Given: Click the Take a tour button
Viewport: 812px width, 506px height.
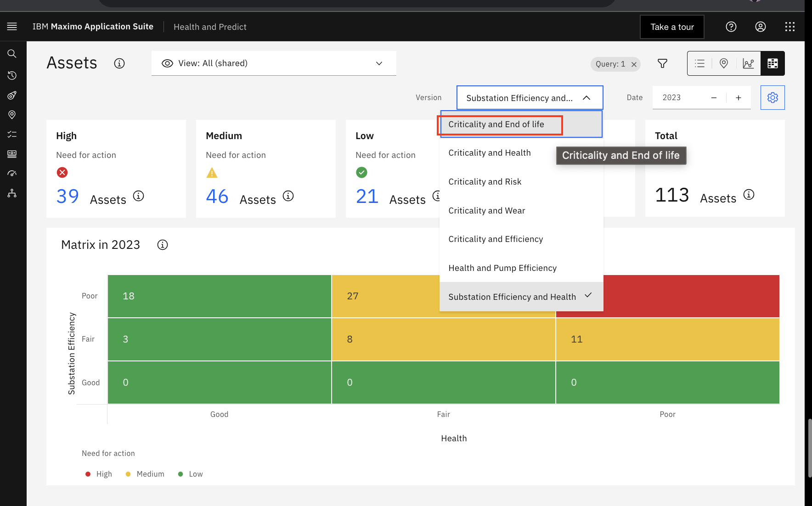Looking at the screenshot, I should pyautogui.click(x=672, y=27).
